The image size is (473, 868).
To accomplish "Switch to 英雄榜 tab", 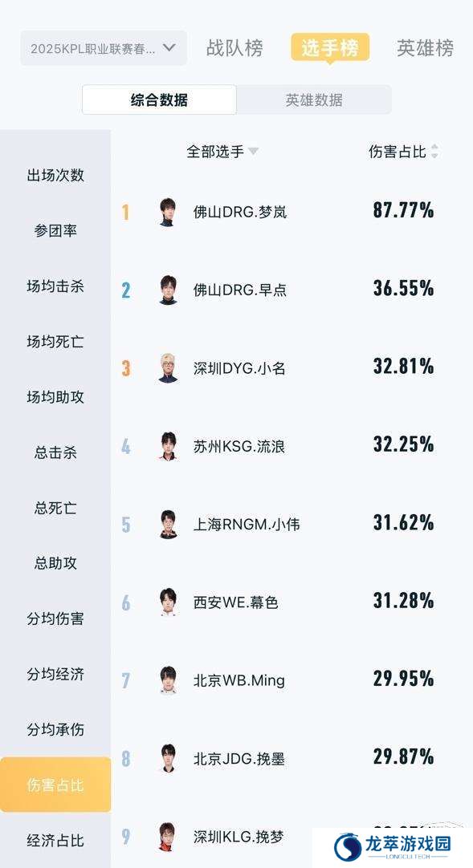I will pos(426,48).
